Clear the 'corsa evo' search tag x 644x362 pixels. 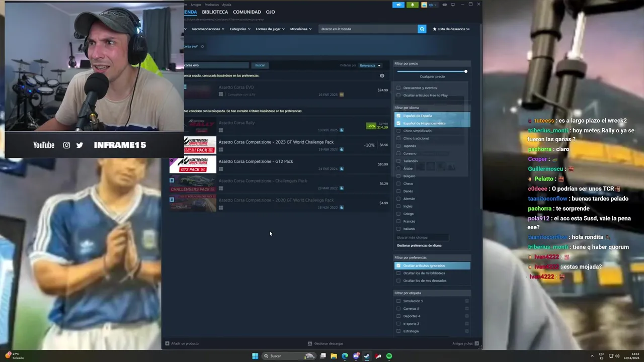tap(202, 46)
